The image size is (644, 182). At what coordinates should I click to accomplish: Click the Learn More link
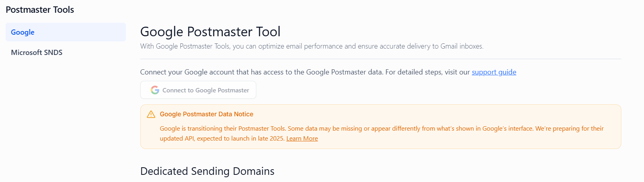[302, 139]
